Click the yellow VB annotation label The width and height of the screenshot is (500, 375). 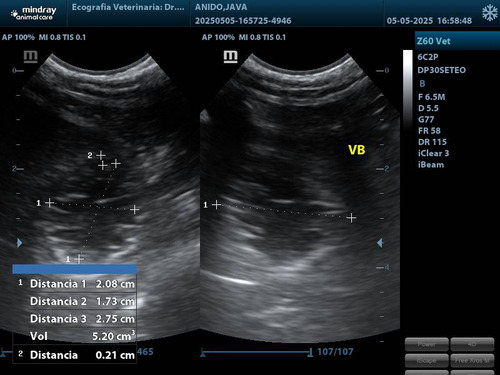357,150
